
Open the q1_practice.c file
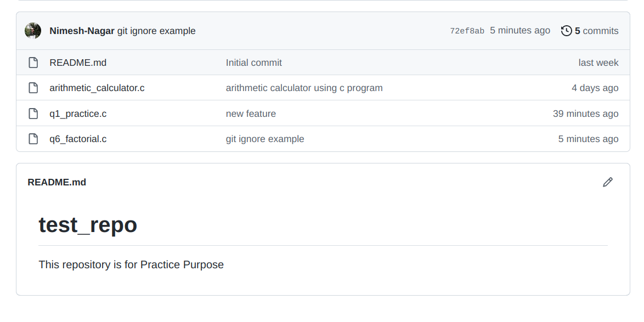click(78, 114)
